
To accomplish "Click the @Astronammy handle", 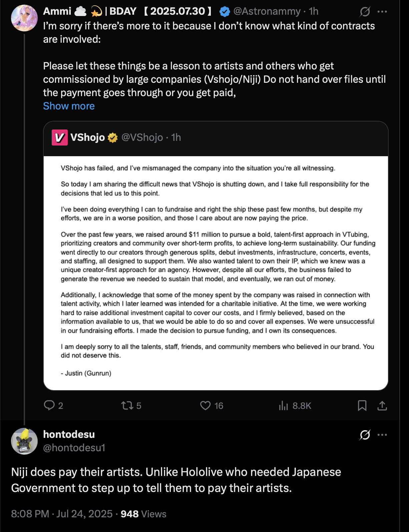I will pos(267,11).
